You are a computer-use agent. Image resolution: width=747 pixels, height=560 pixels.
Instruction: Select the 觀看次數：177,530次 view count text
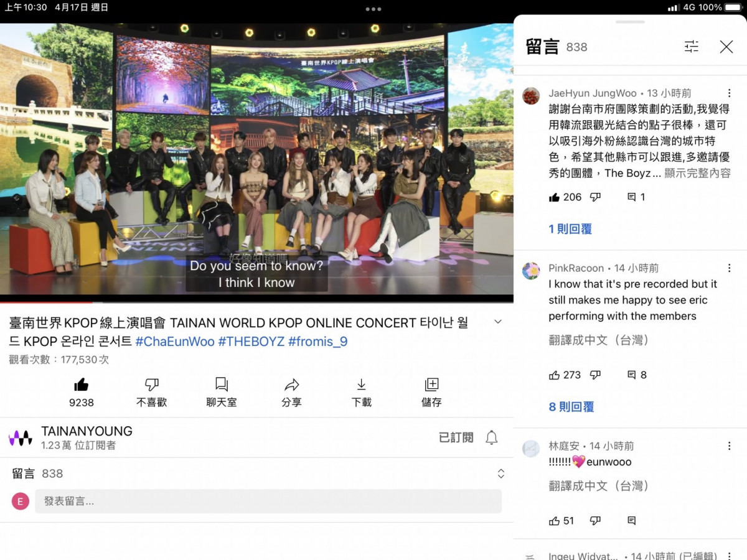[59, 360]
